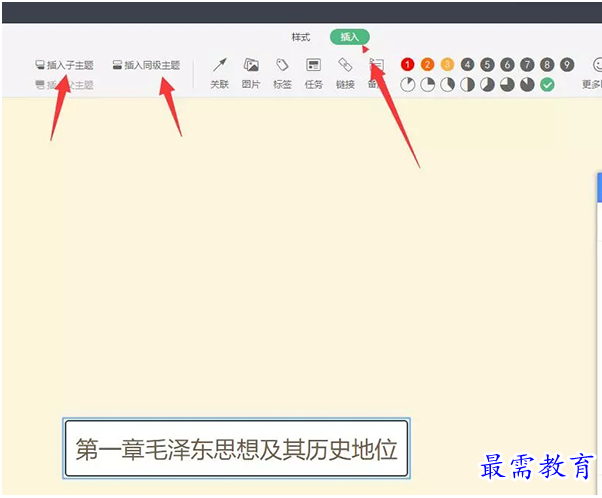Set priority 7 marker
The height and width of the screenshot is (498, 602).
click(x=527, y=65)
